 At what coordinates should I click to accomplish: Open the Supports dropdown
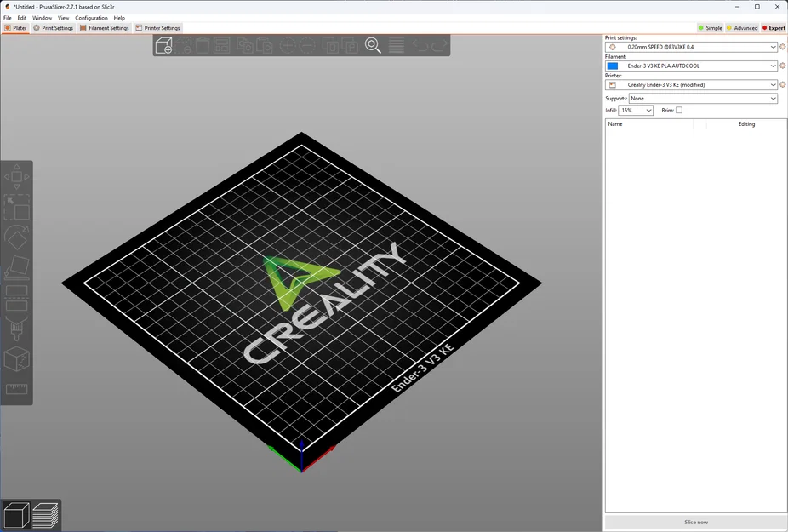pos(702,98)
